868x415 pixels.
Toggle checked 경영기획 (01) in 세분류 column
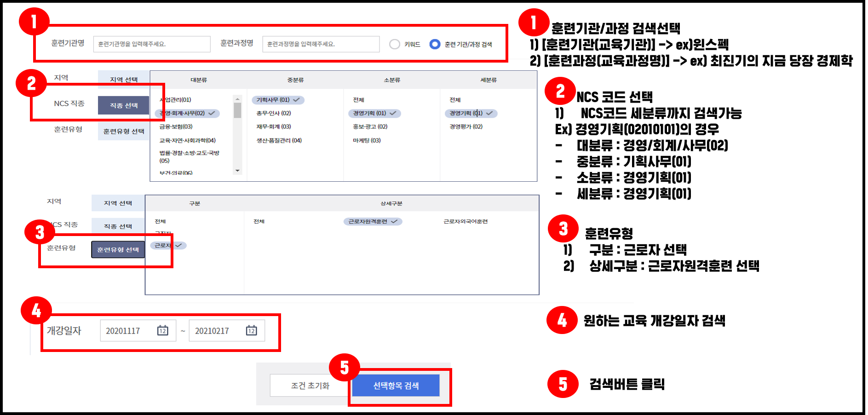[x=471, y=113]
